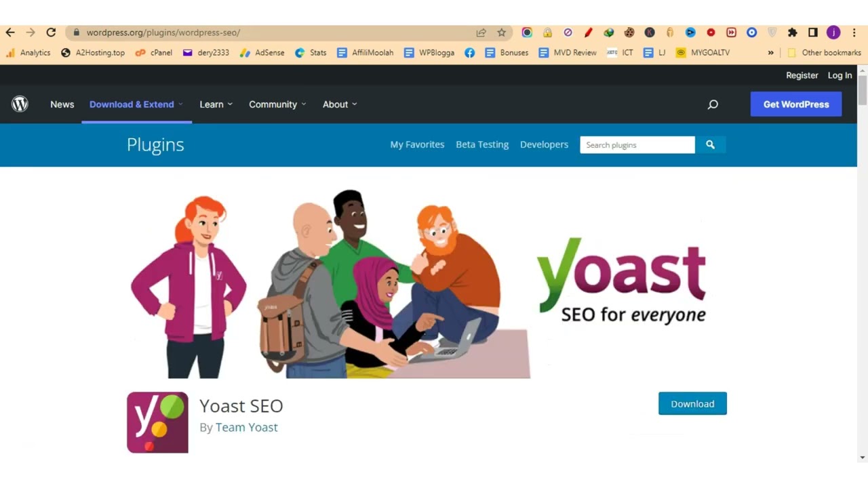This screenshot has width=868, height=488.
Task: Go to My Favorites
Action: click(x=417, y=144)
